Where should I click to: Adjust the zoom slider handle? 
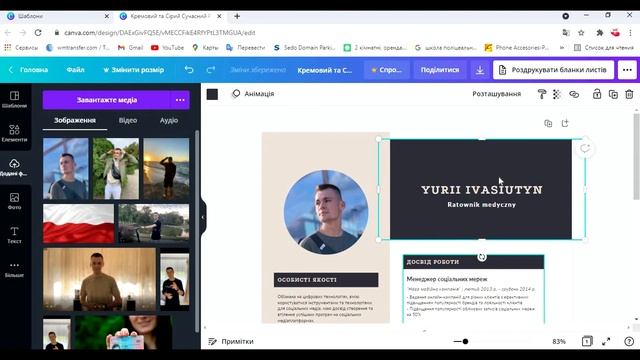465,341
